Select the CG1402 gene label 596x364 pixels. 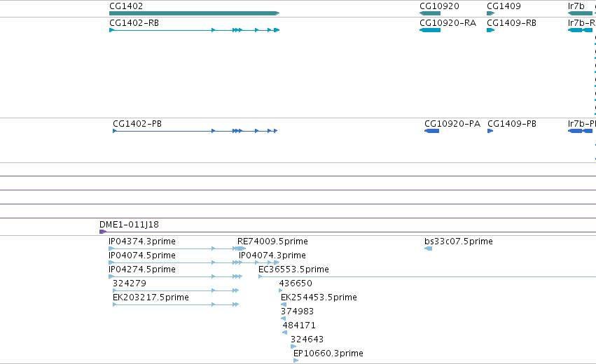pos(126,6)
